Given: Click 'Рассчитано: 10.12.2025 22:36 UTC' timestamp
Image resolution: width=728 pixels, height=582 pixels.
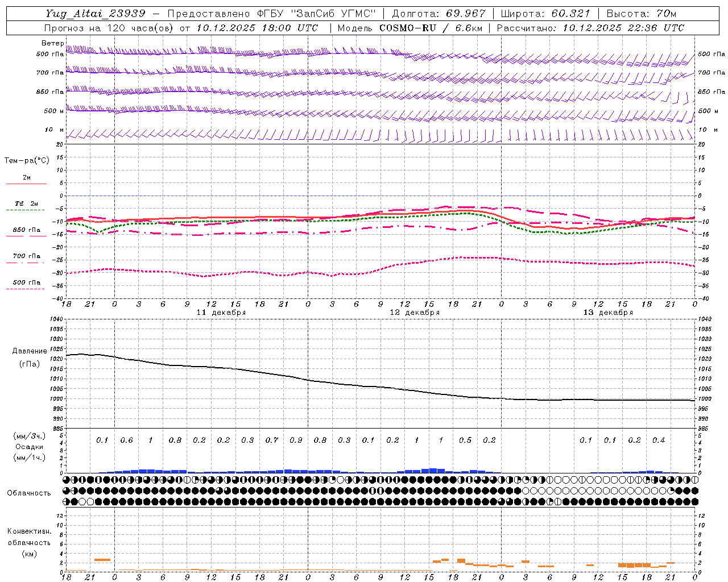Looking at the screenshot, I should [590, 28].
